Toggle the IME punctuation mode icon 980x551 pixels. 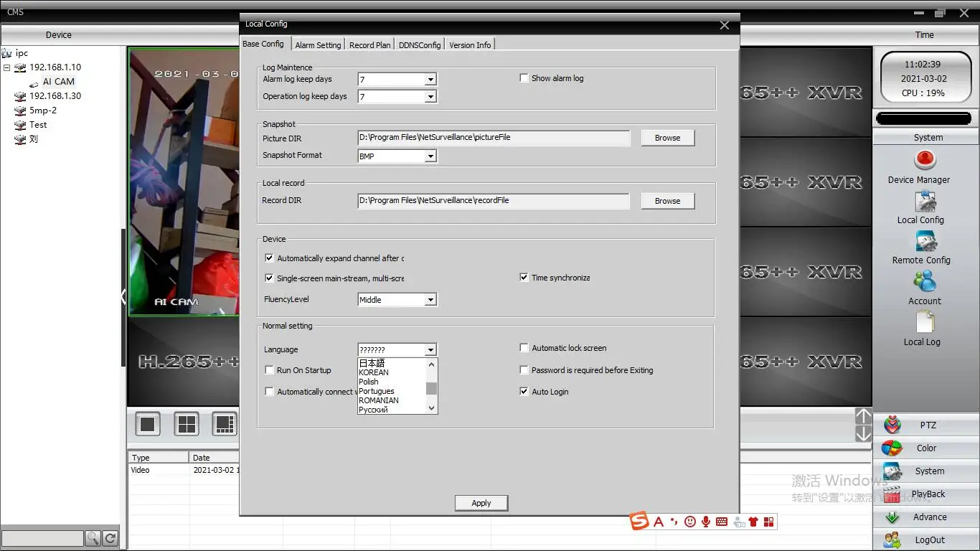pos(674,522)
